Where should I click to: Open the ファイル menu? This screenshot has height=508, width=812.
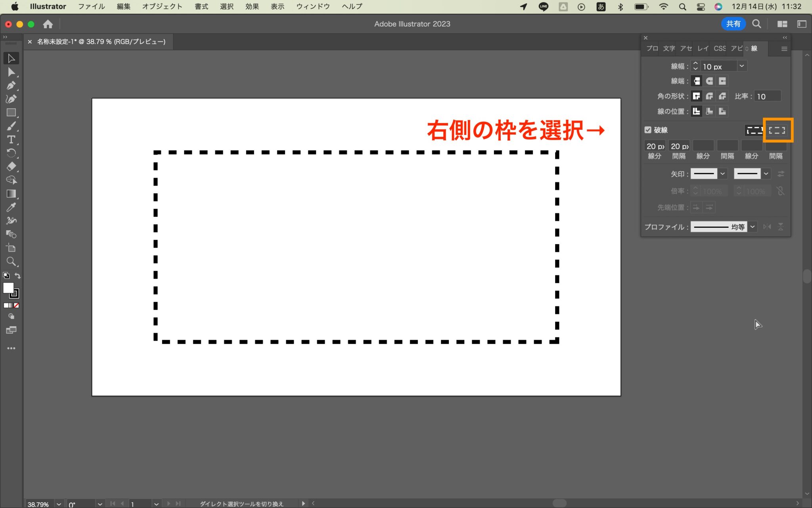click(x=91, y=6)
